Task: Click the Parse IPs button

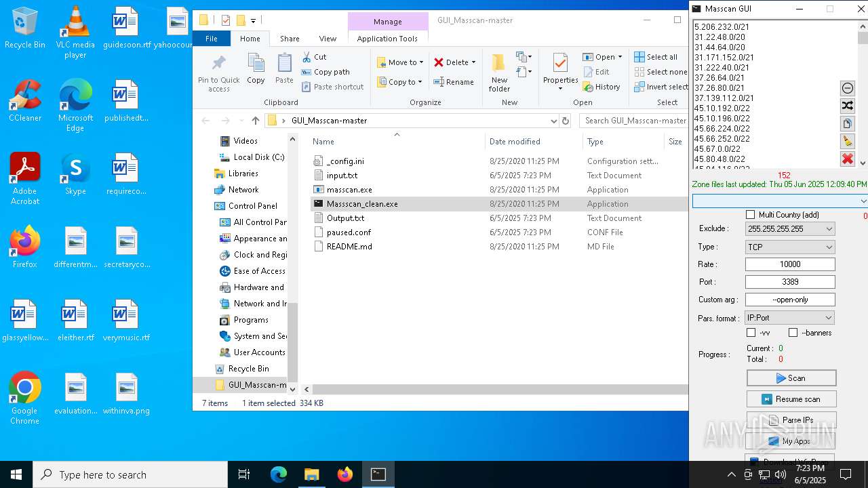Action: (x=791, y=420)
